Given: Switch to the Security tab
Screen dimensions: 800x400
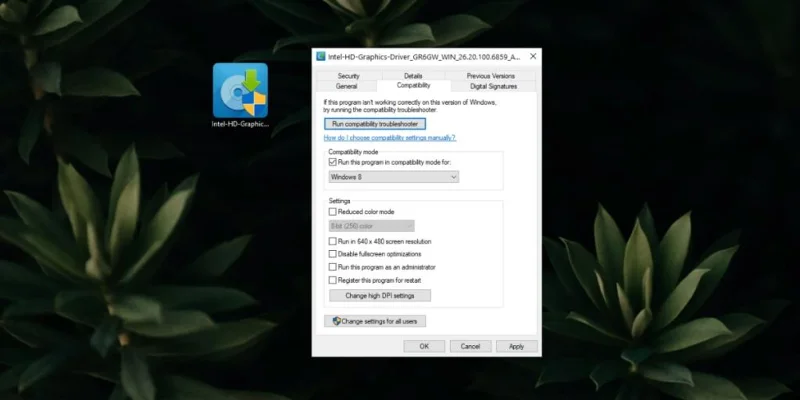Looking at the screenshot, I should tap(348, 76).
